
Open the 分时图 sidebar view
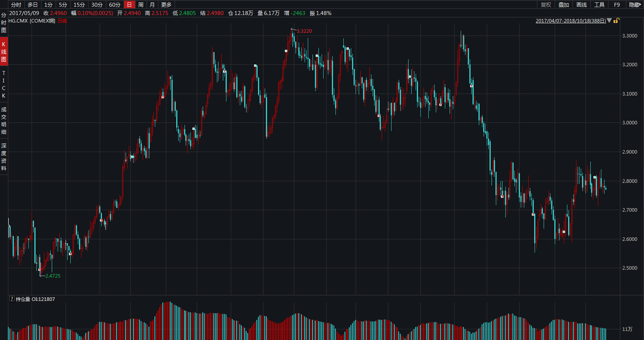[x=4, y=23]
